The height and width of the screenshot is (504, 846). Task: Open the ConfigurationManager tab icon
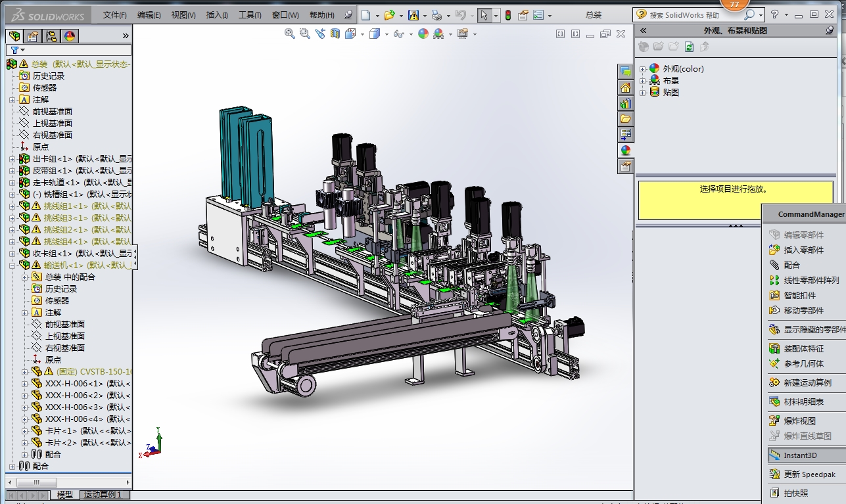(51, 36)
